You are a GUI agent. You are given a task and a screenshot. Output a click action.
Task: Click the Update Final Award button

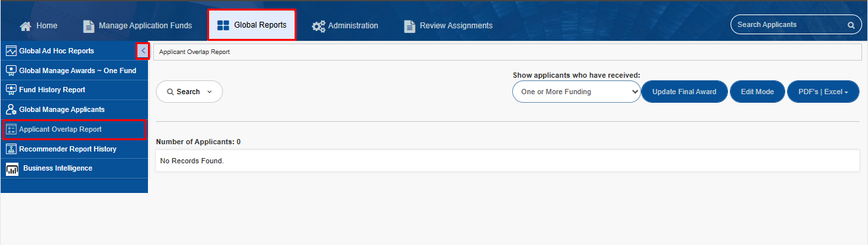click(684, 92)
